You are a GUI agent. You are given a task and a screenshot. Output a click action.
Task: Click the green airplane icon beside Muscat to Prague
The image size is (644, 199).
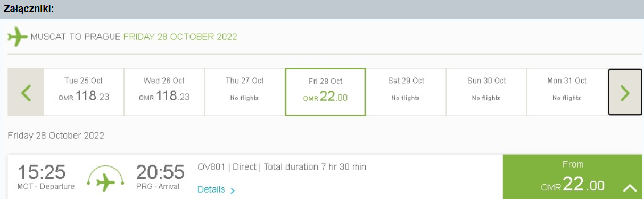coord(18,37)
